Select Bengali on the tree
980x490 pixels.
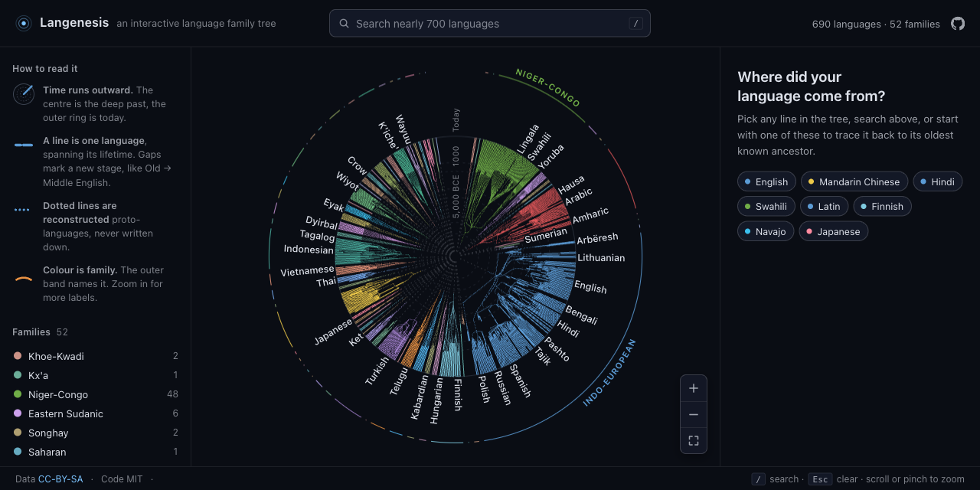click(x=581, y=315)
